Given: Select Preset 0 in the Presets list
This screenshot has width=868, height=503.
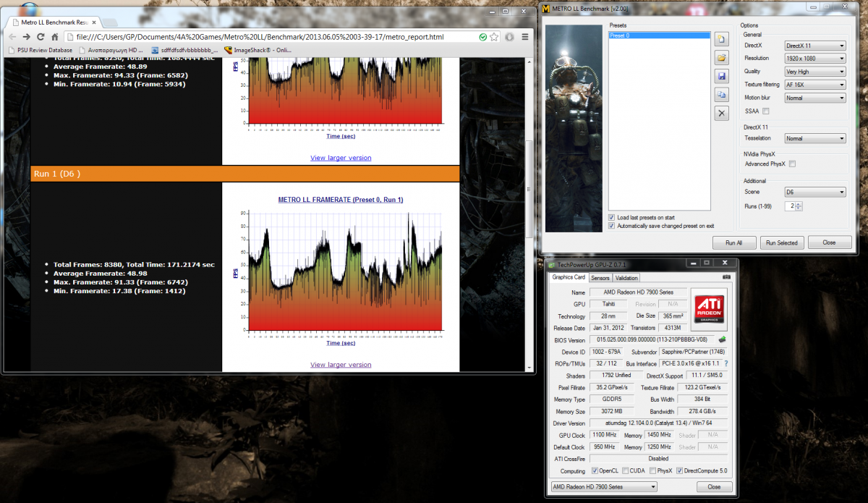Looking at the screenshot, I should (658, 35).
